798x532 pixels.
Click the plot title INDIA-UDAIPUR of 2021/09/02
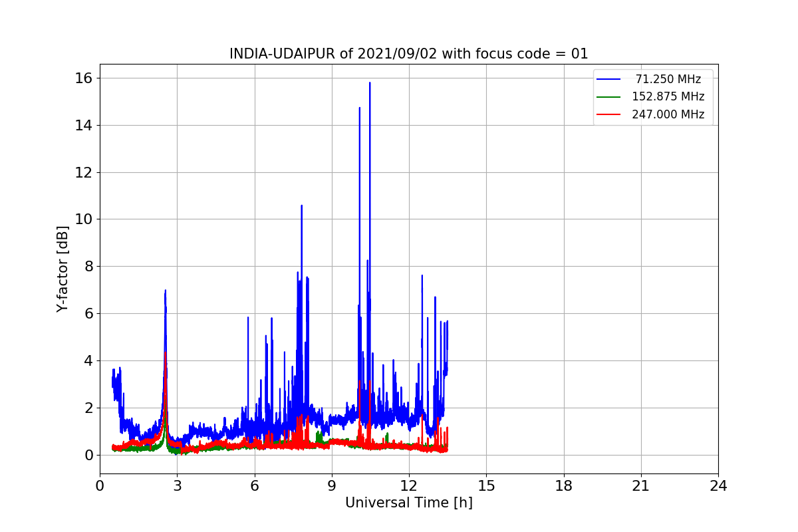click(408, 54)
